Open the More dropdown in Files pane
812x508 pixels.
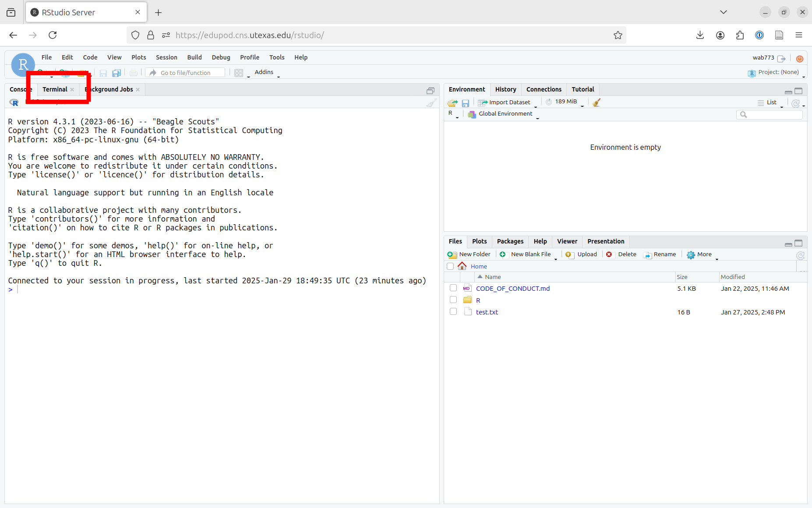[703, 254]
